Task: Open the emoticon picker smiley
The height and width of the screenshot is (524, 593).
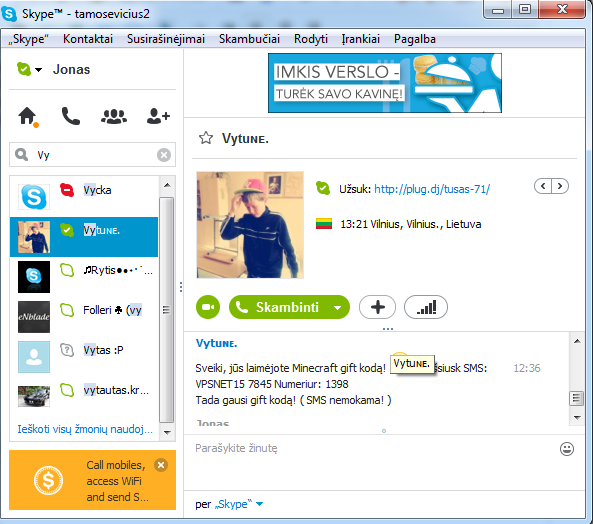Action: [x=567, y=449]
